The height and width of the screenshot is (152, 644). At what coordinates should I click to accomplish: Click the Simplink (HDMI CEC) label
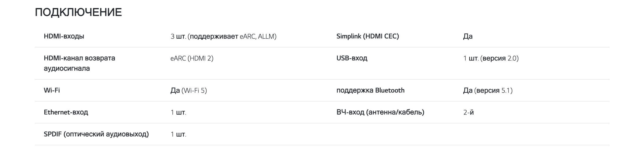tap(368, 36)
